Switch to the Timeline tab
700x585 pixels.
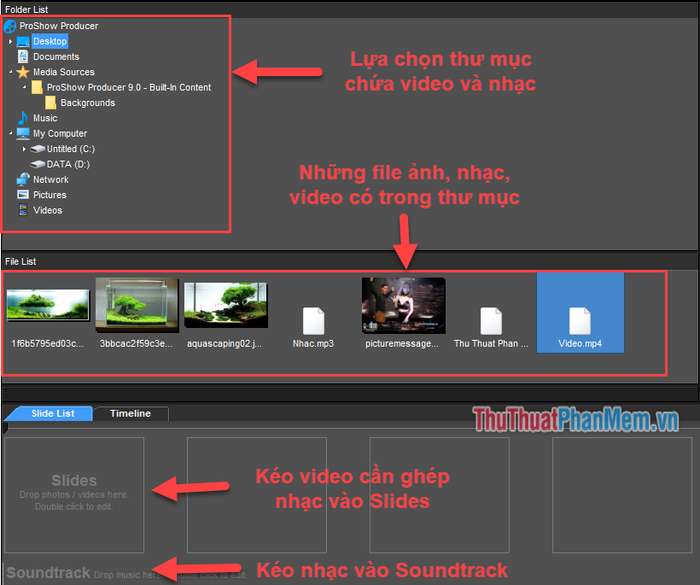pos(130,414)
